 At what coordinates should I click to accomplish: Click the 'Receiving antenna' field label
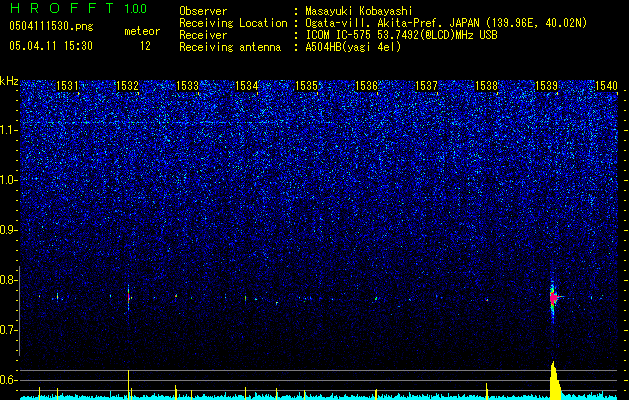click(230, 47)
